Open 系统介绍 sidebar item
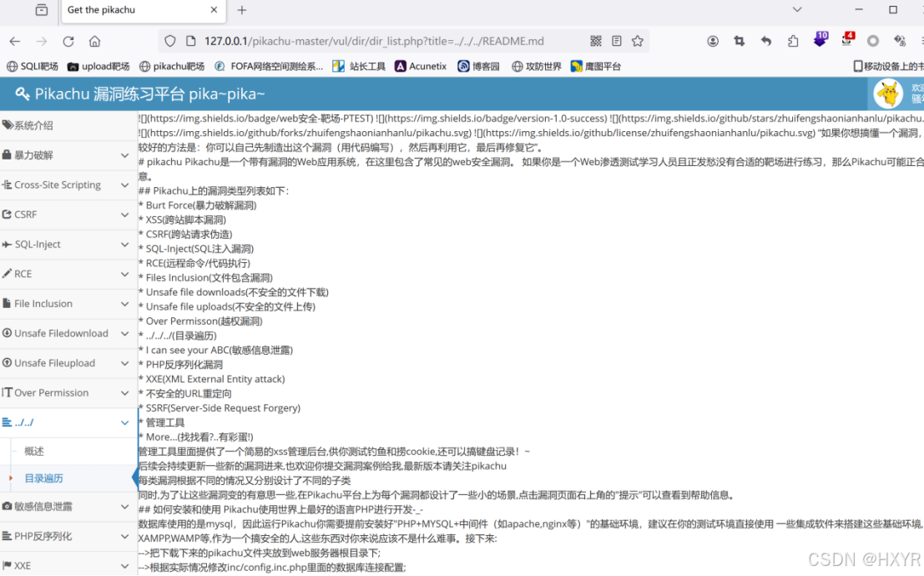This screenshot has height=576, width=924. (68, 125)
